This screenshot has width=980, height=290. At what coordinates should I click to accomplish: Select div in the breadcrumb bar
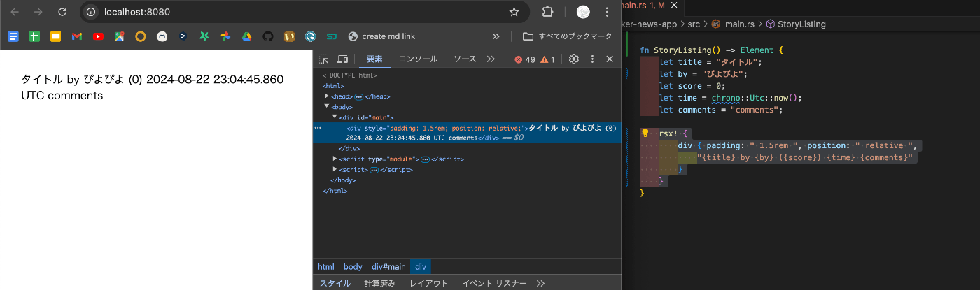421,266
